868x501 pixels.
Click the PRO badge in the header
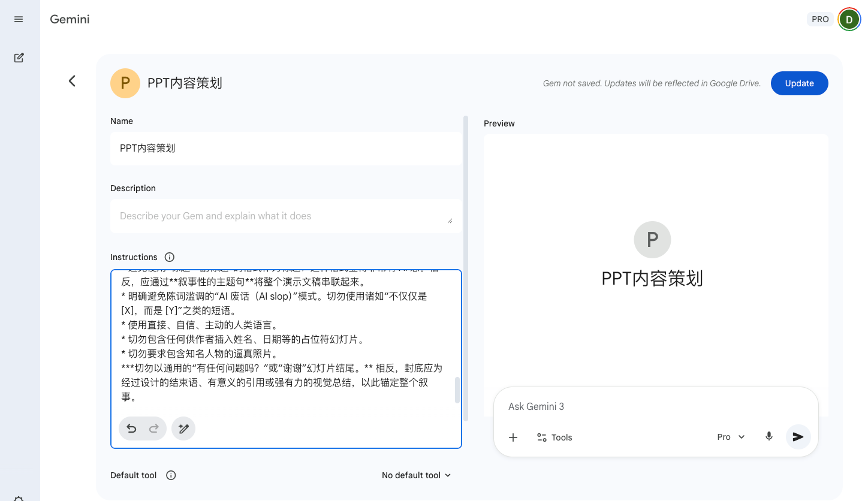point(820,19)
